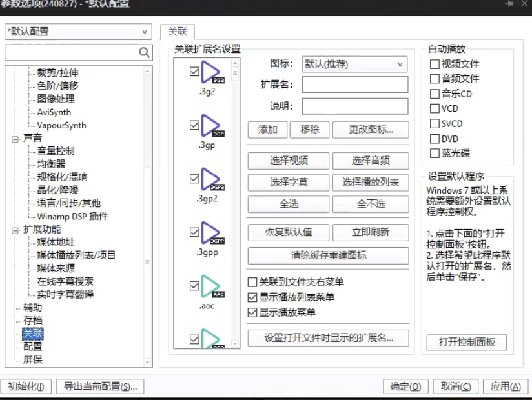Collapse the 声音 tree node
Image resolution: width=532 pixels, height=400 pixels.
15,139
